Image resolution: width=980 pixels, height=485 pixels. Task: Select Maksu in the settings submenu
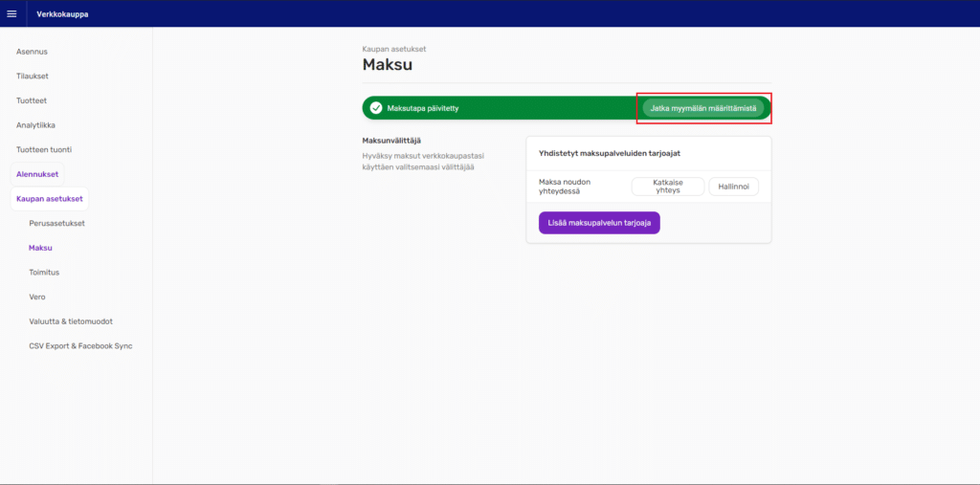point(40,248)
